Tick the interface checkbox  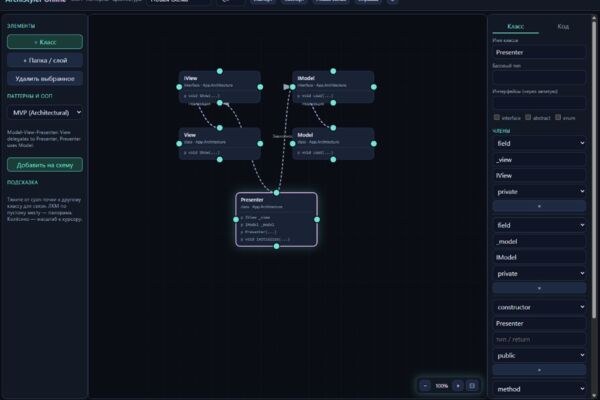pyautogui.click(x=497, y=117)
